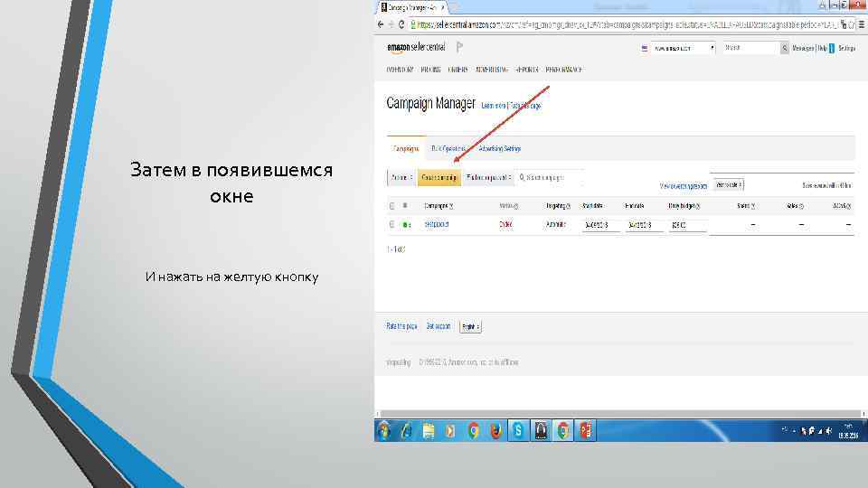Screen dimensions: 868x488
Task: Click the Rate this page link
Action: (x=401, y=326)
